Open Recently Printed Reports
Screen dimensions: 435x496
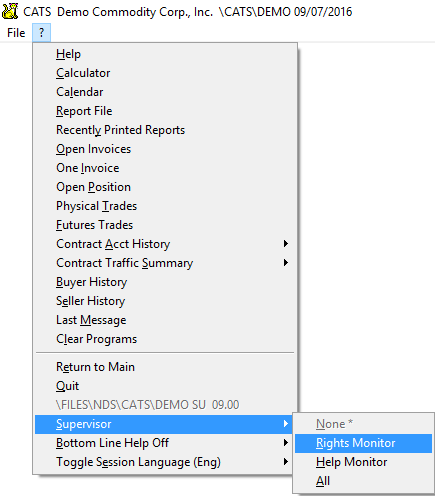click(x=166, y=130)
